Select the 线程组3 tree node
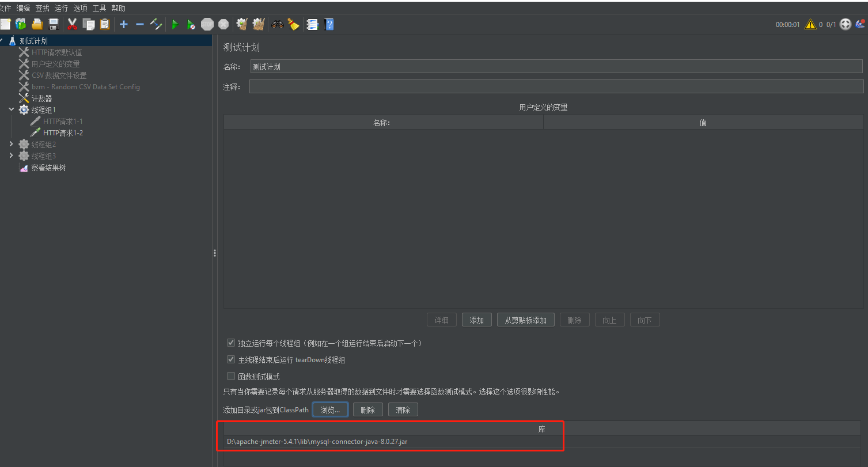 coord(43,156)
